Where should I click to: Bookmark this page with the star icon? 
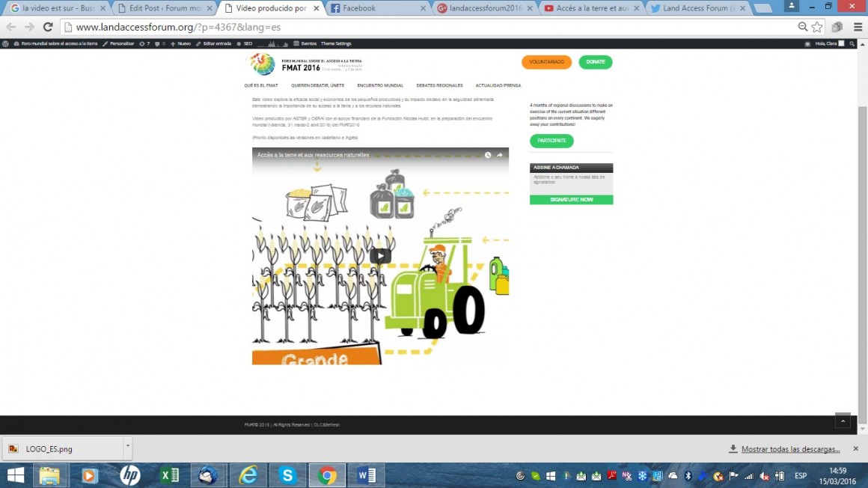coord(817,27)
